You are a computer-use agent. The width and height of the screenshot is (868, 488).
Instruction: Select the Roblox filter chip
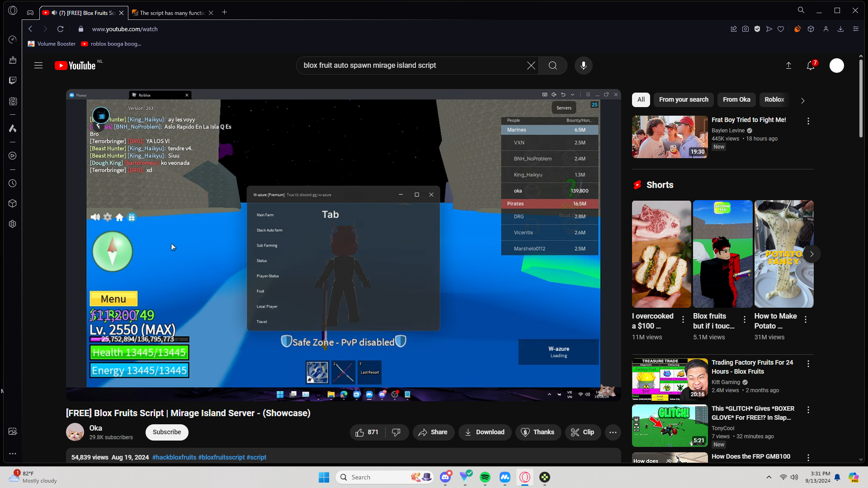click(774, 99)
